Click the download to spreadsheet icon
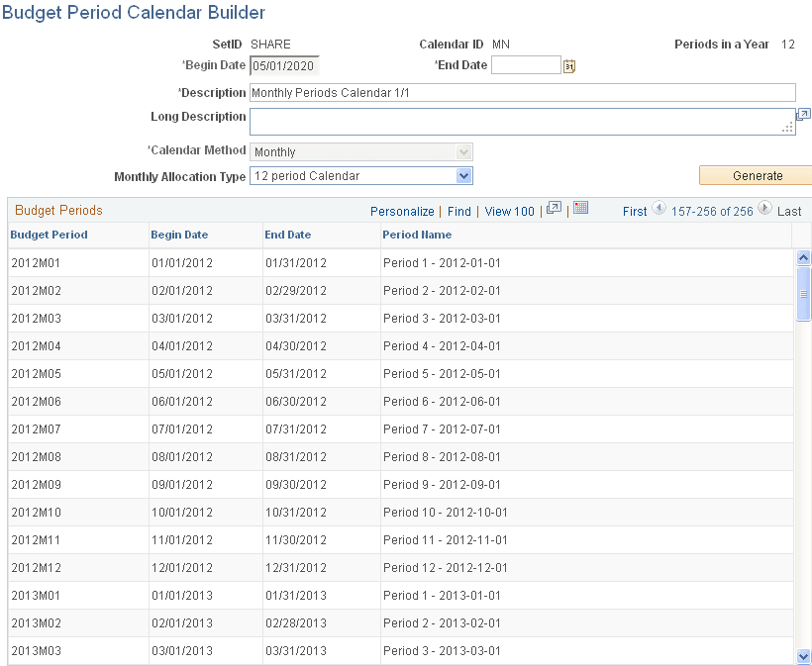Viewport: 812px width, 666px height. click(579, 210)
